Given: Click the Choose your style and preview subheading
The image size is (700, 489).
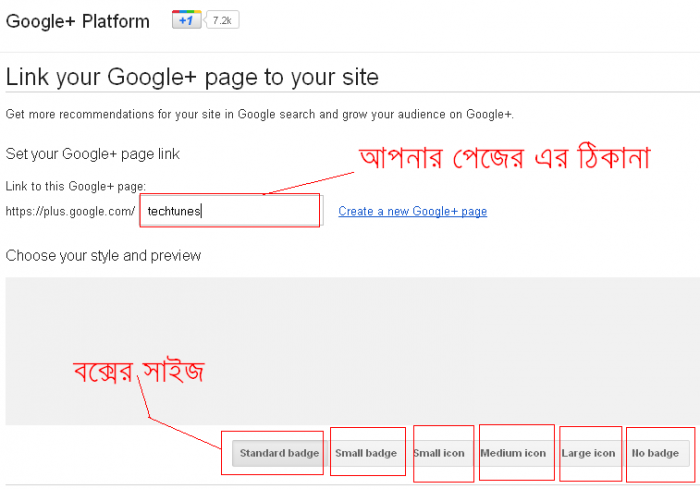Looking at the screenshot, I should point(103,255).
